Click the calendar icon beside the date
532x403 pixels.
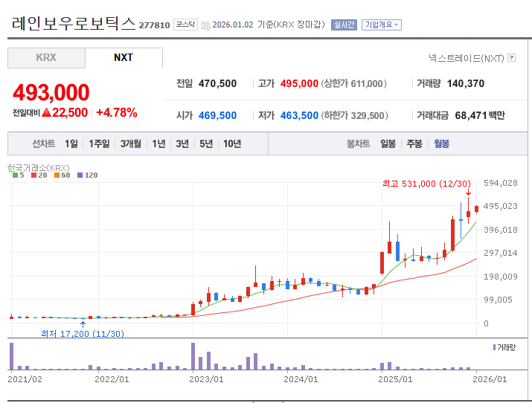205,25
